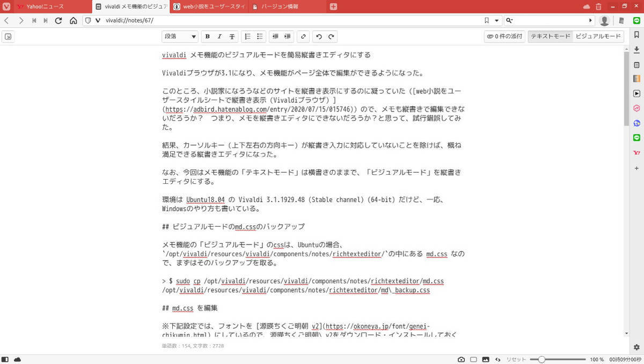
Task: Follow the adbird.hatenablog.com link in the note
Action: pos(229,109)
